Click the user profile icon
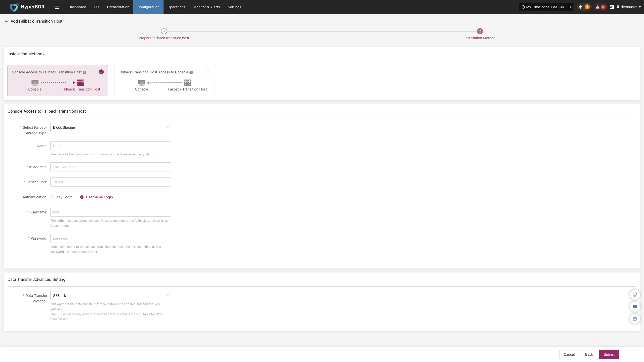Viewport: 644px width, 362px height. point(618,7)
